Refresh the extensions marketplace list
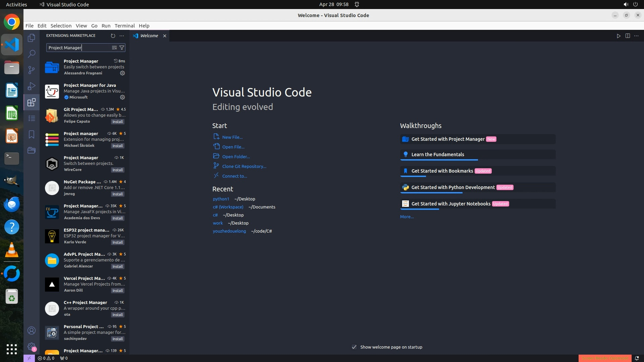 pos(113,36)
